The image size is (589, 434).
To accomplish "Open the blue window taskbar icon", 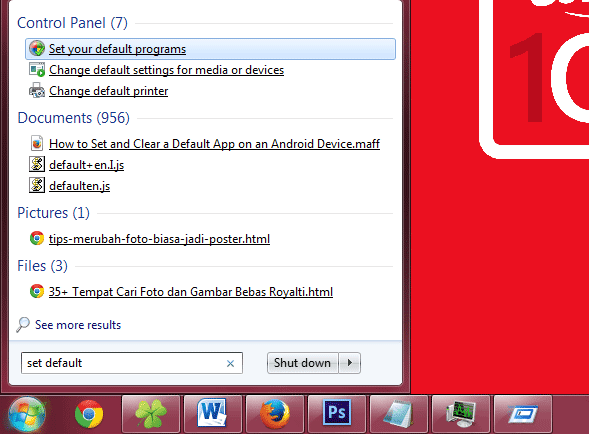I will (523, 414).
